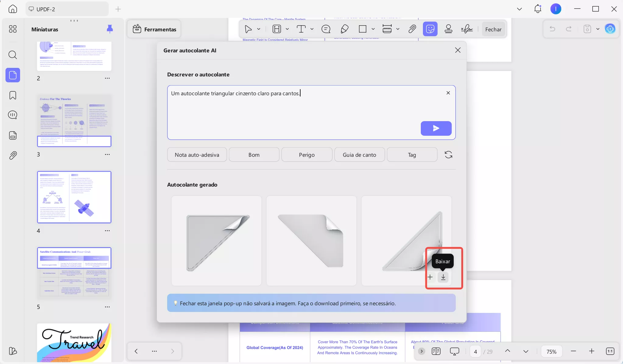Image resolution: width=623 pixels, height=364 pixels.
Task: Open the signature tool icon
Action: (x=466, y=29)
